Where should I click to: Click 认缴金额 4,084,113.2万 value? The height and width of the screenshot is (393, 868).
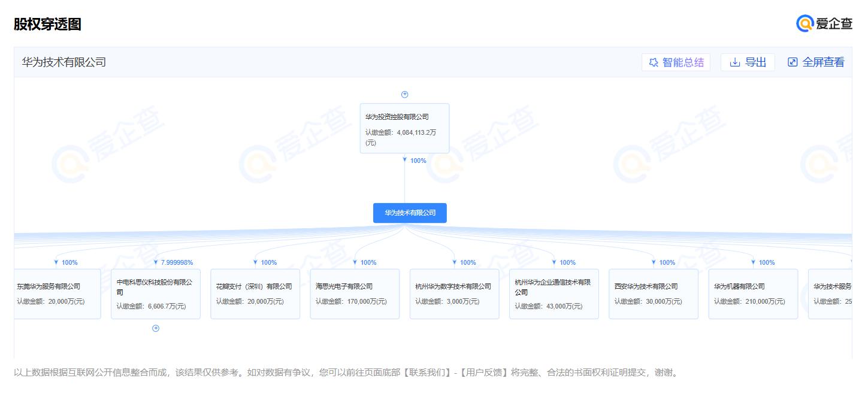coord(401,137)
